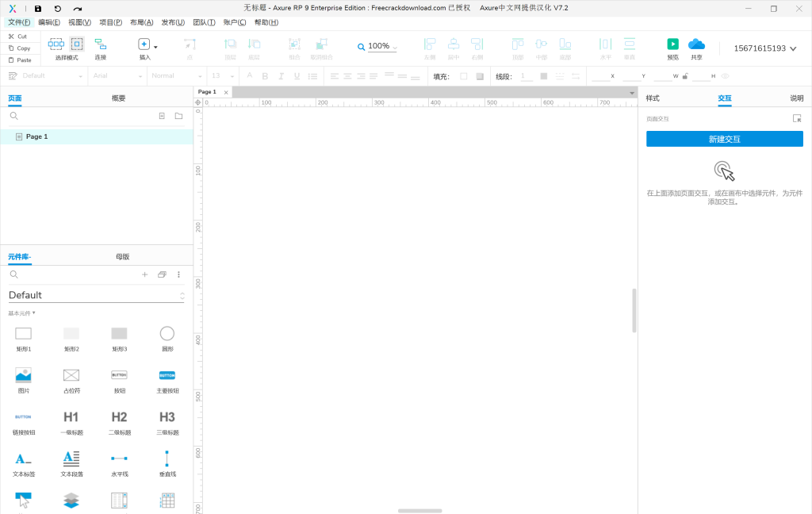This screenshot has width=812, height=514.
Task: Select the 圆形 circle widget
Action: tap(167, 333)
